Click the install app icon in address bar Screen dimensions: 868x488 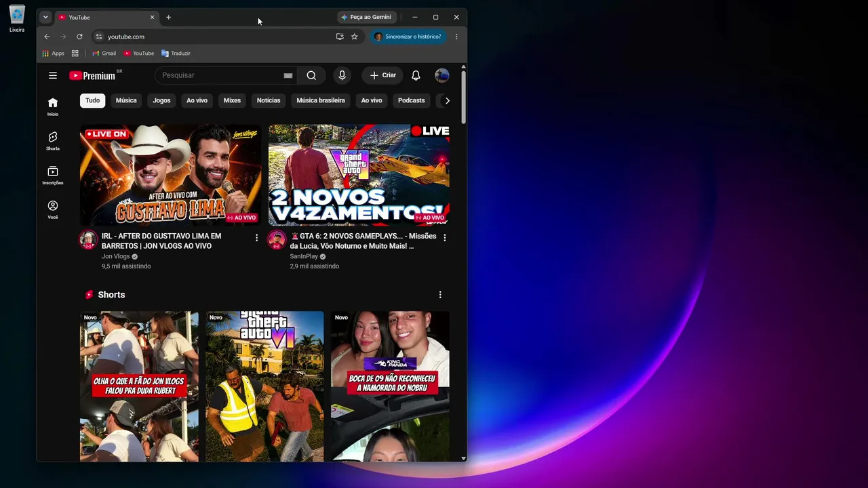(x=340, y=37)
